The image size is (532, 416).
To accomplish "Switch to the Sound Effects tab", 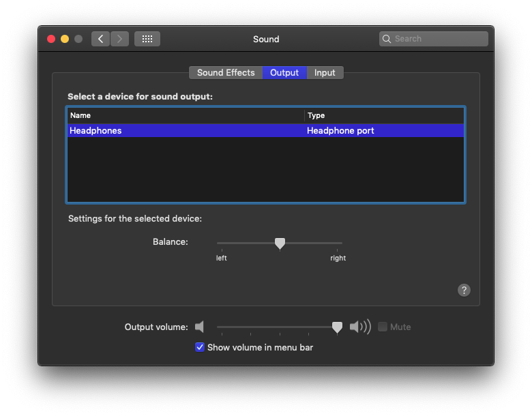I will (x=226, y=72).
